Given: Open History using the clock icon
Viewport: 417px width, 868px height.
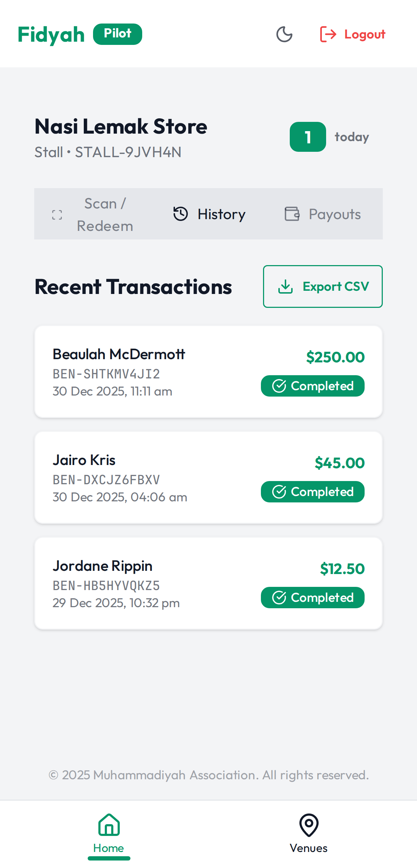Looking at the screenshot, I should pos(180,214).
